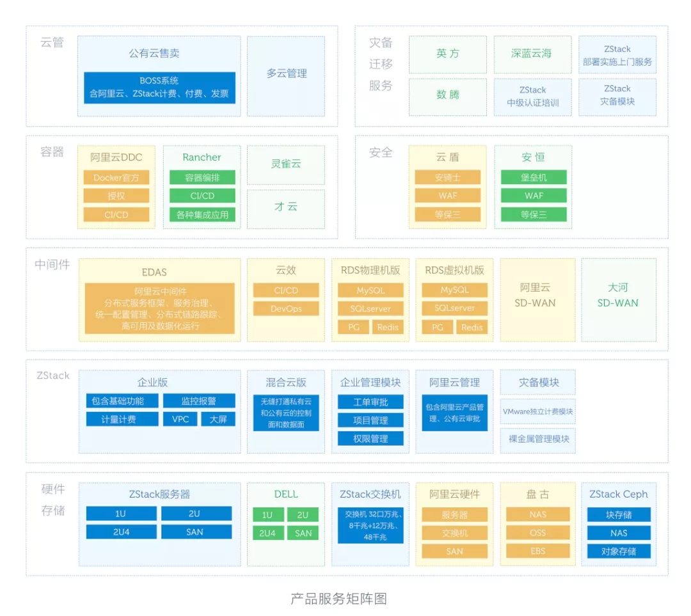Viewport: 691px width, 616px height.
Task: Select the 灾备模块 box in ZStack row
Action: pyautogui.click(x=537, y=382)
